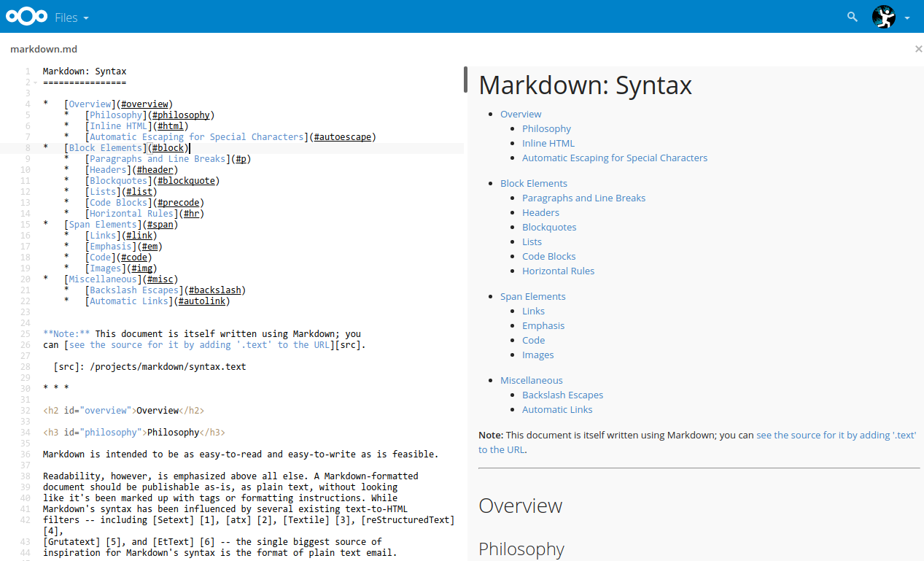Follow the Overview link in the preview
This screenshot has width=924, height=561.
click(521, 114)
